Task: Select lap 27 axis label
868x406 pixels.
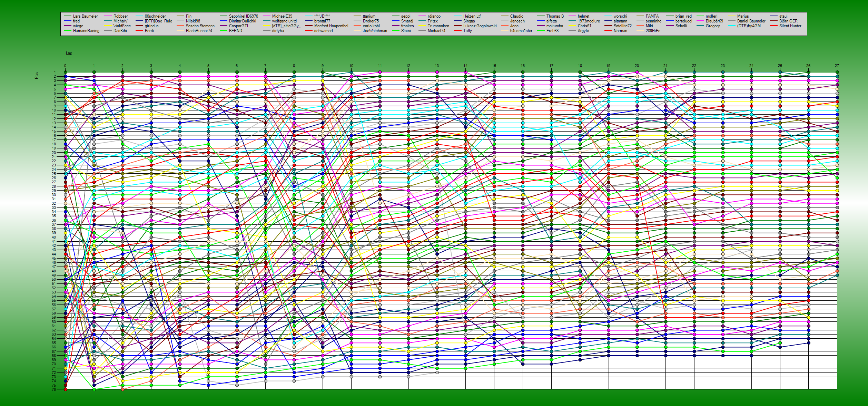Action: 837,66
